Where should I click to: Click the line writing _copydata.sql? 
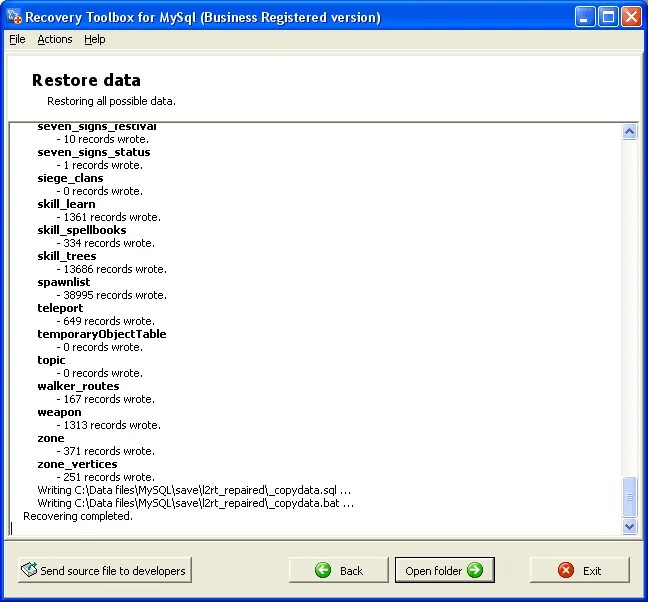tap(194, 490)
